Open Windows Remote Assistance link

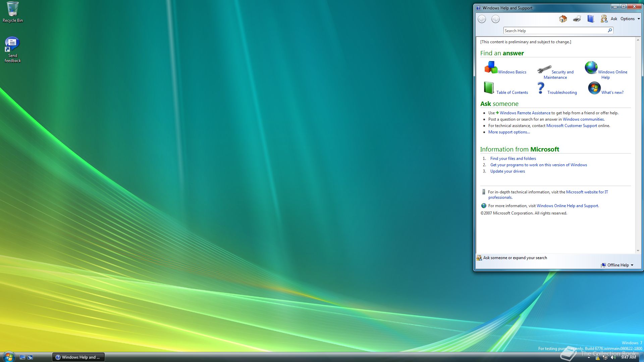click(x=525, y=113)
